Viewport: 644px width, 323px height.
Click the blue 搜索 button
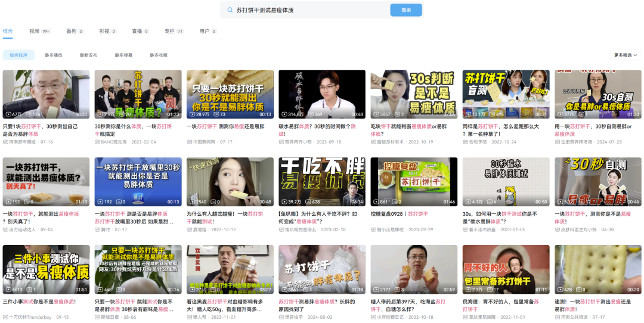tap(406, 10)
